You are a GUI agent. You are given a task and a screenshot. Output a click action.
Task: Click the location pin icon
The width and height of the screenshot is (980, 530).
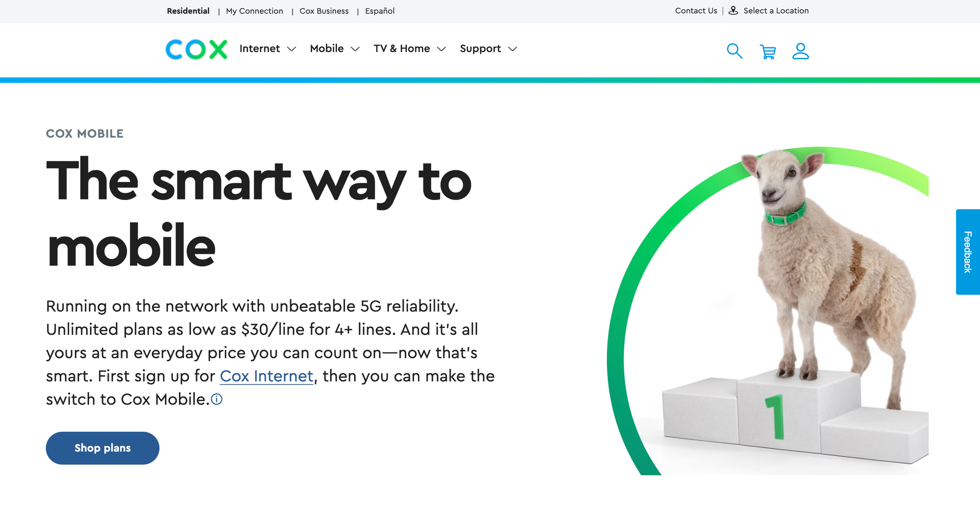tap(732, 10)
